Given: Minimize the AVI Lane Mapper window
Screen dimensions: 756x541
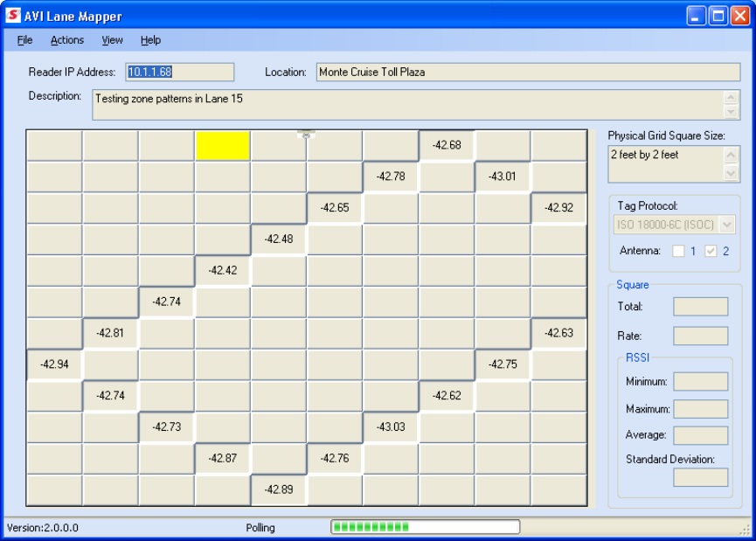Looking at the screenshot, I should click(x=696, y=16).
